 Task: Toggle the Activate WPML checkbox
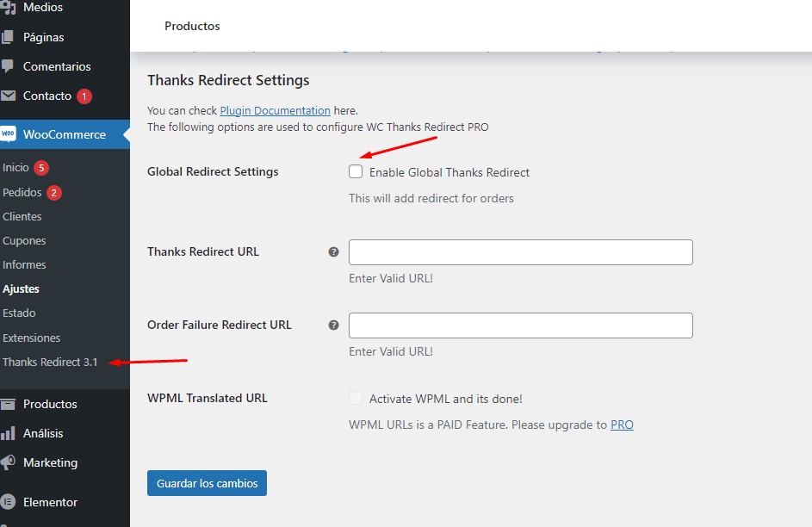(x=356, y=398)
